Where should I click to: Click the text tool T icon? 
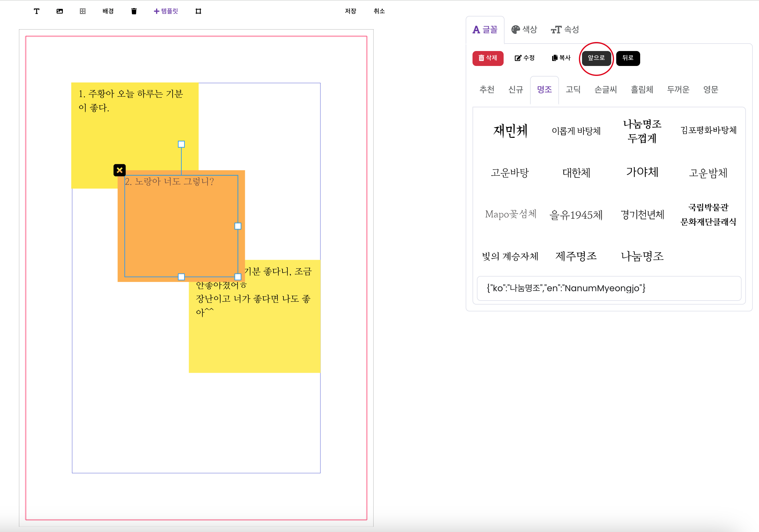tap(37, 11)
